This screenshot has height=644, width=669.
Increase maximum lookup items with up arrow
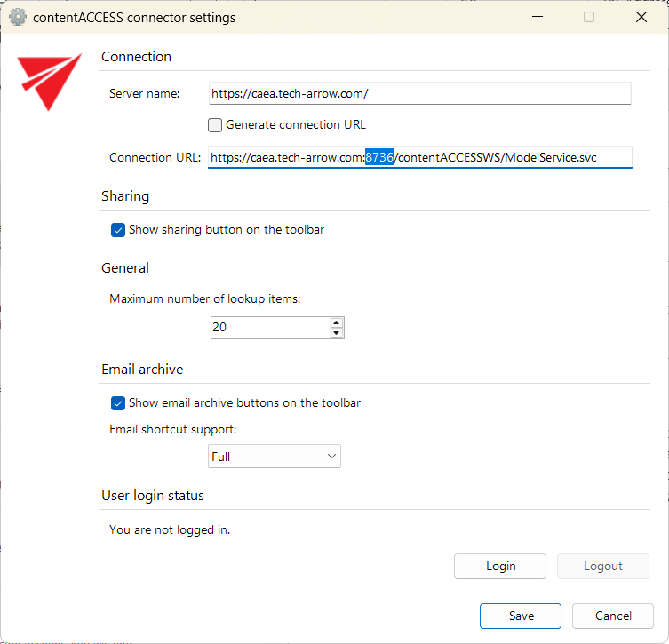(336, 322)
